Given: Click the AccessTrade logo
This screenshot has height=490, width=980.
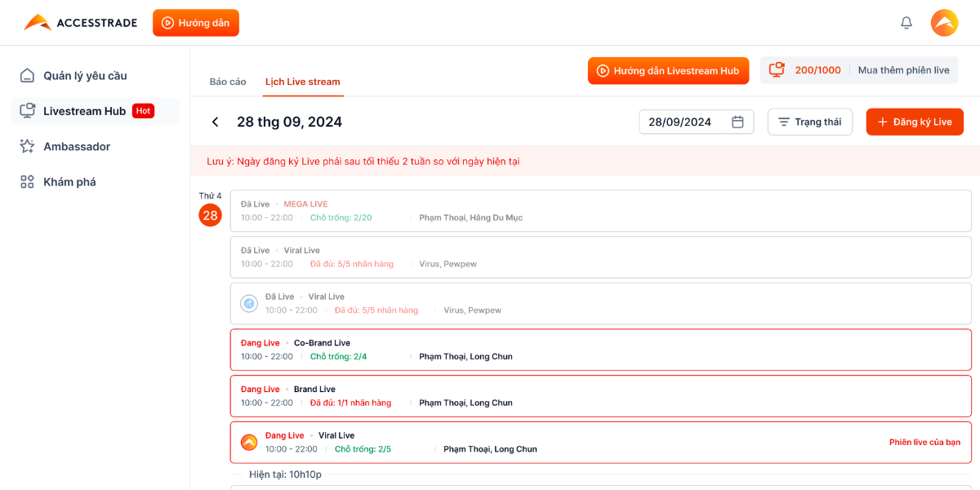Looking at the screenshot, I should point(80,23).
